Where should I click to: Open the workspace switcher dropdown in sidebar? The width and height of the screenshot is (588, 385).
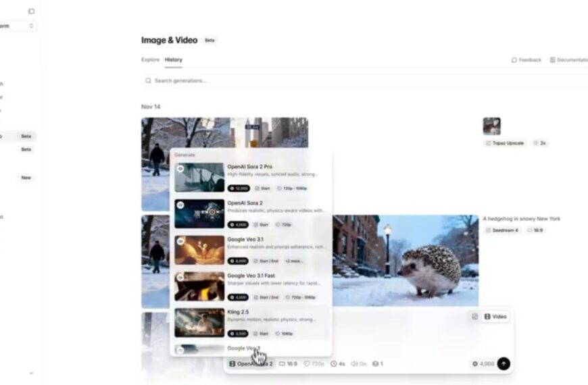[x=18, y=26]
